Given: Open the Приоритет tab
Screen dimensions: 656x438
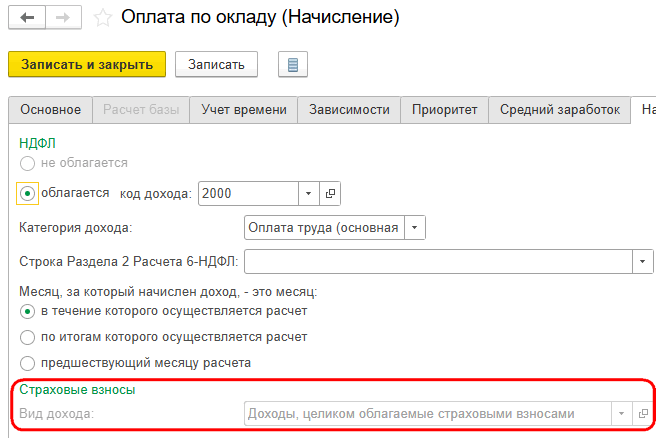Looking at the screenshot, I should [x=445, y=110].
